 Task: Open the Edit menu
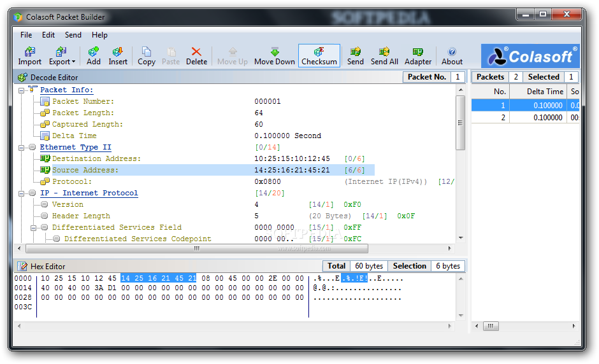coord(48,35)
